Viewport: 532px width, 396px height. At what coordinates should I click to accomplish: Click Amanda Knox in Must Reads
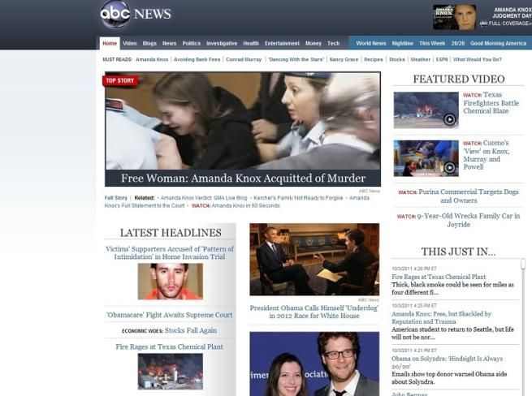click(x=152, y=59)
